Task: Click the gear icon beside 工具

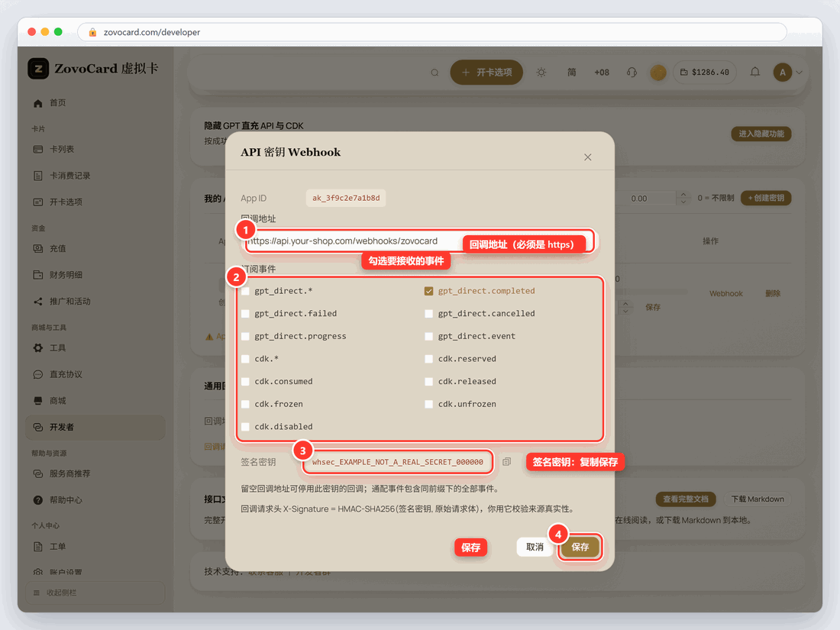Action: (38, 348)
